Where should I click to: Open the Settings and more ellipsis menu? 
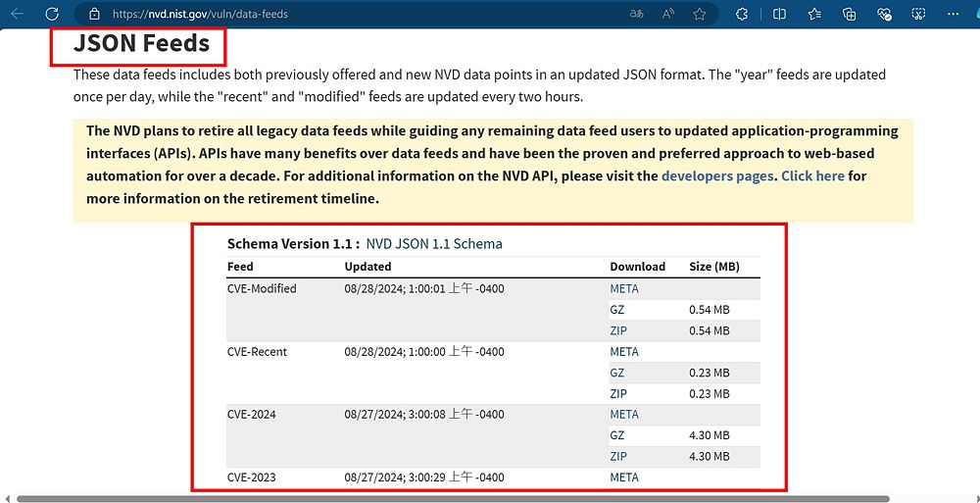954,14
